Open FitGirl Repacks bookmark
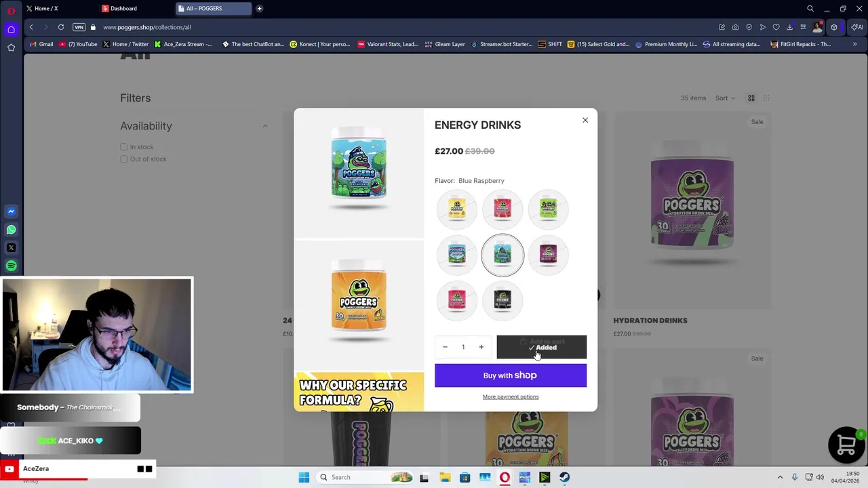 tap(801, 44)
